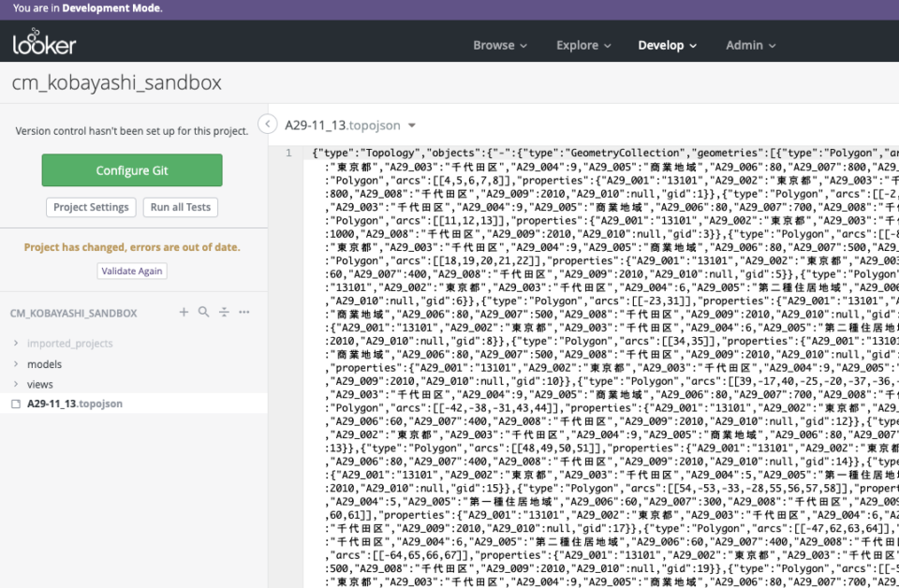Open the three-dot project options menu
Viewport: 899px width, 588px height.
pos(243,312)
